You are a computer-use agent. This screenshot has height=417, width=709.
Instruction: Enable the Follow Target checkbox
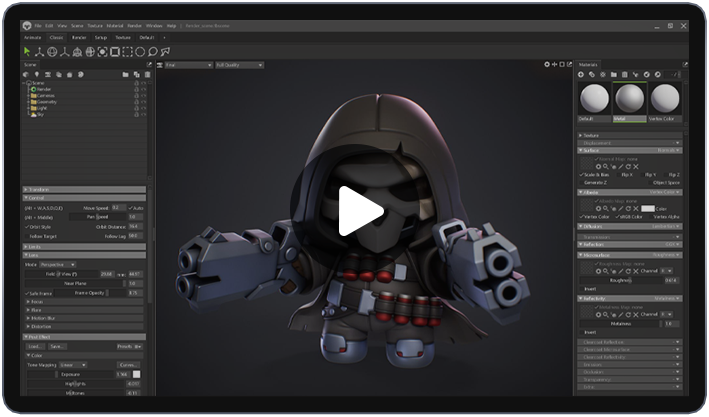[x=27, y=237]
